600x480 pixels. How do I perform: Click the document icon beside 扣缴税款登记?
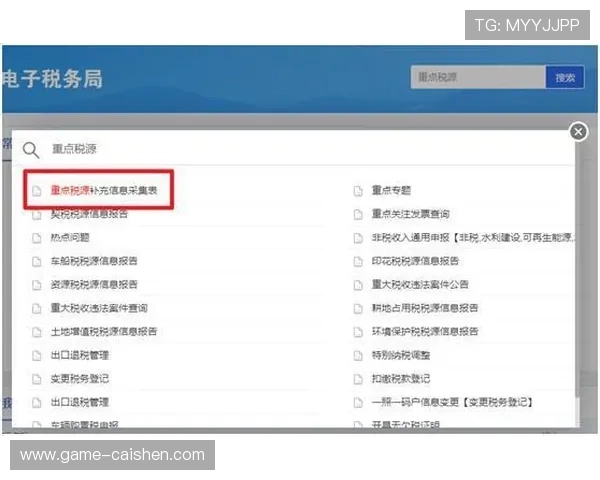pyautogui.click(x=358, y=379)
